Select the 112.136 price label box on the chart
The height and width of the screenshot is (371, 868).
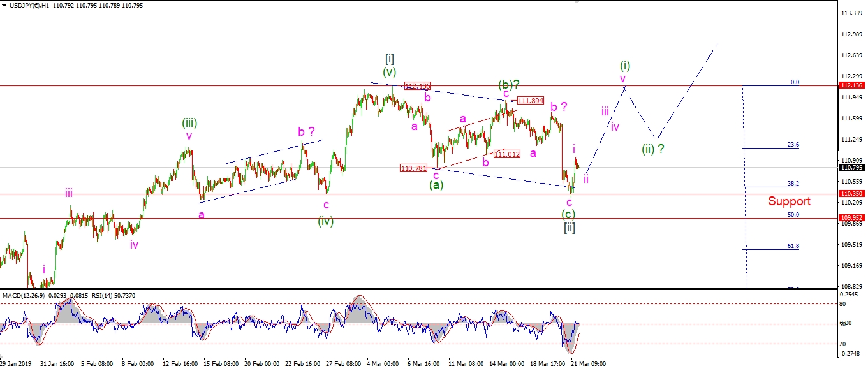point(418,86)
